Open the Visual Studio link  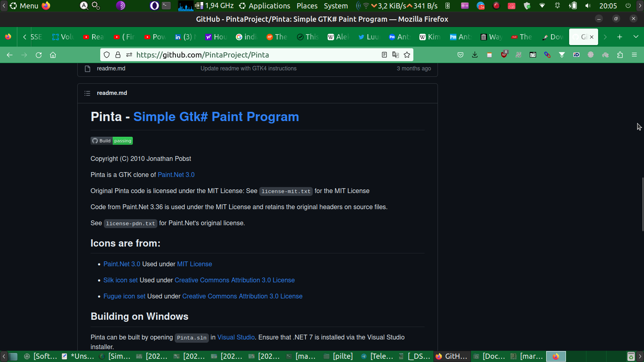(x=236, y=337)
